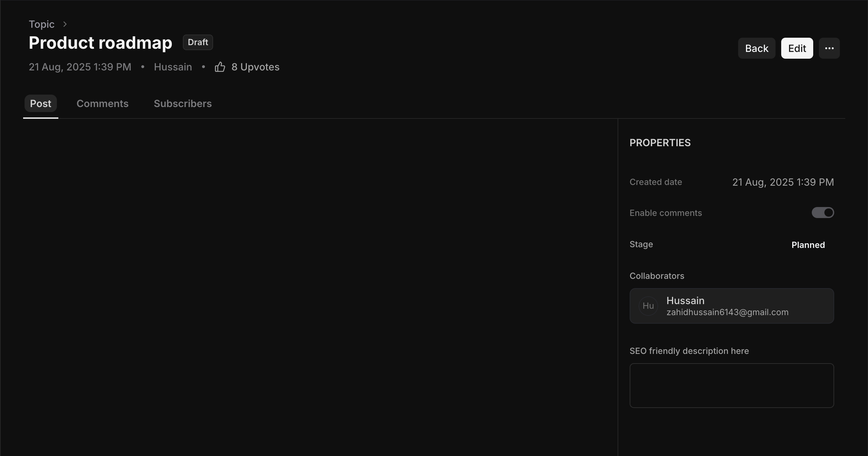Click the Draft status badge
Screen dimensions: 868x456
198,42
